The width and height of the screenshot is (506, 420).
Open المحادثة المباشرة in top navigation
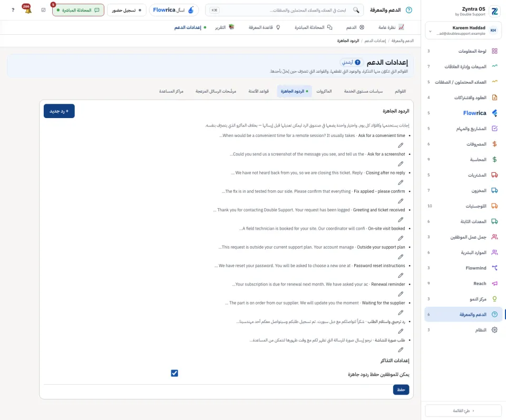coord(313,27)
